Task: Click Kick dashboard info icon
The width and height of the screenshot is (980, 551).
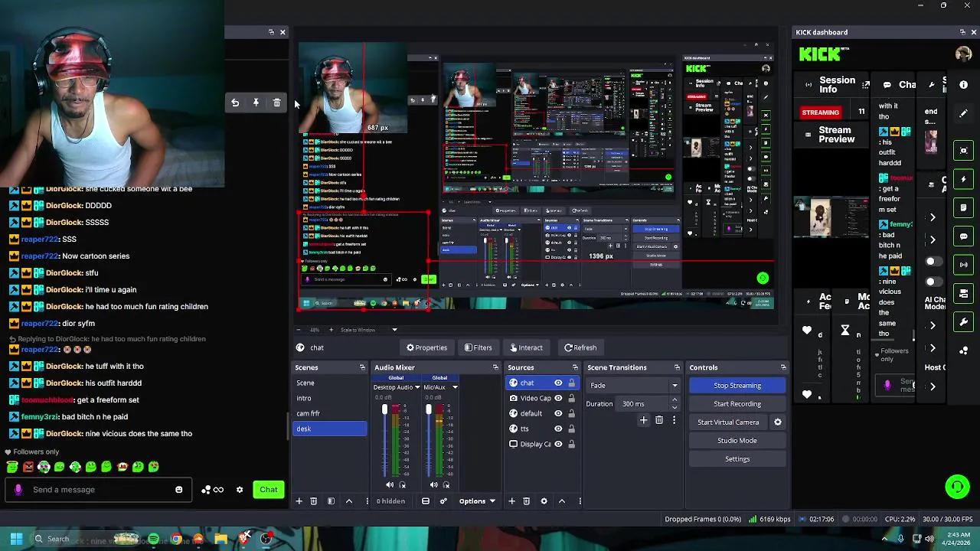Action: (964, 85)
